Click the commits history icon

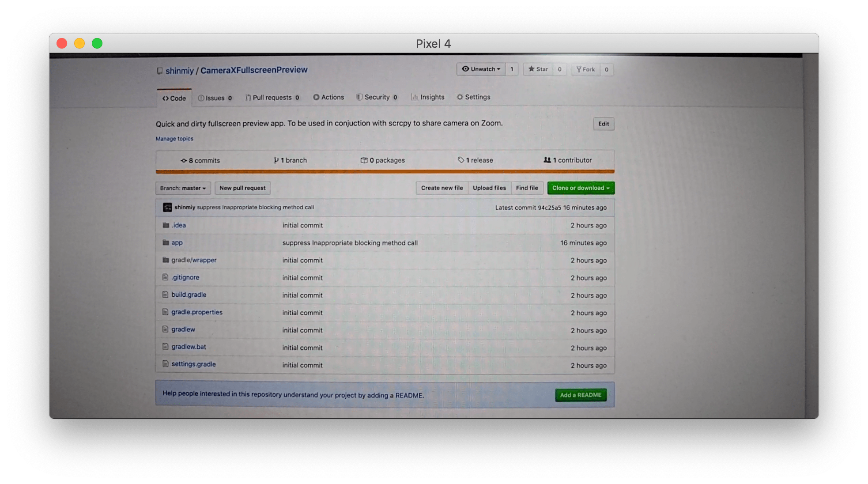184,161
